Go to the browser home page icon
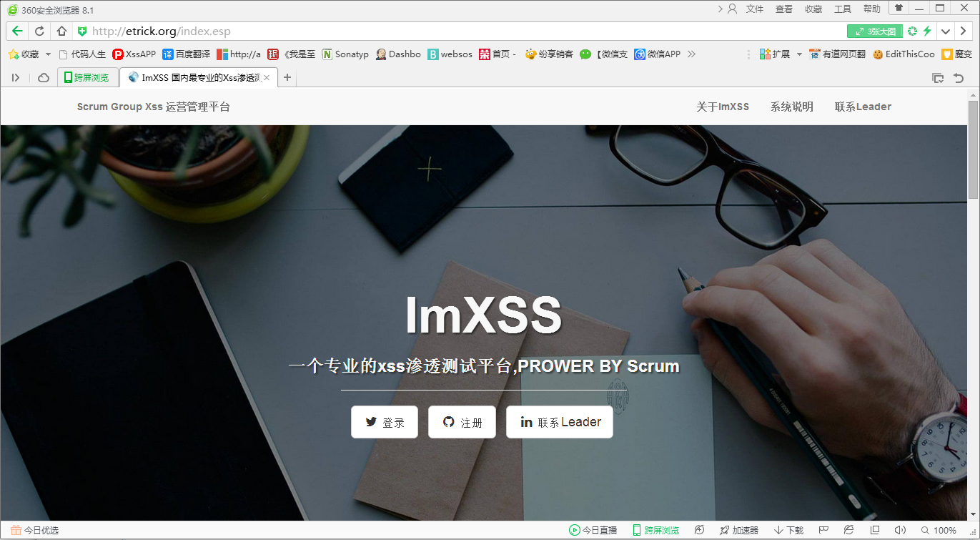The image size is (980, 540). (61, 31)
